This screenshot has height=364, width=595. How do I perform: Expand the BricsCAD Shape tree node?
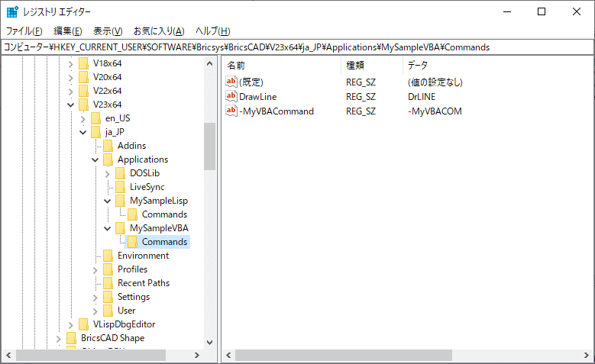[x=59, y=339]
